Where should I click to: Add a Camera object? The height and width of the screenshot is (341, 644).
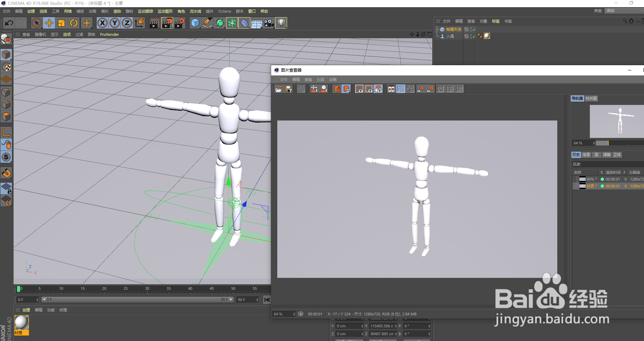pos(269,23)
